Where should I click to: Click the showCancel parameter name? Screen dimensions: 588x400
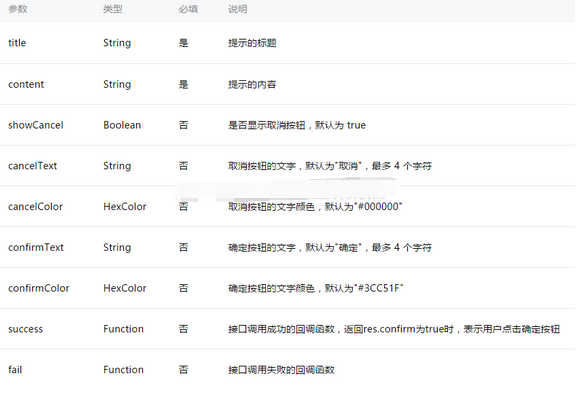pyautogui.click(x=36, y=125)
